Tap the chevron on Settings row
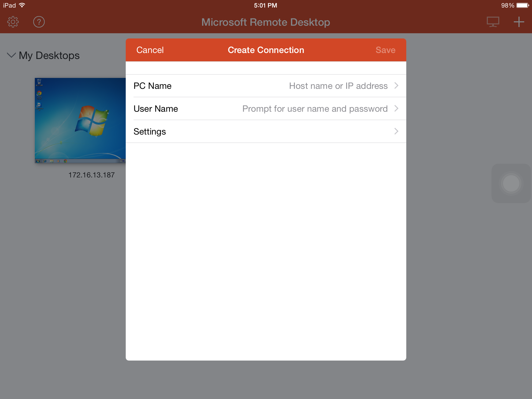Viewport: 532px width, 399px height. (x=396, y=131)
